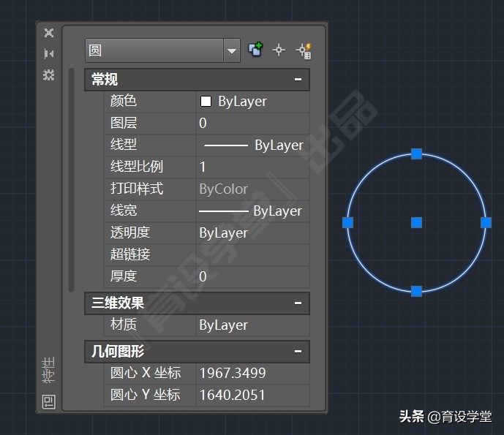The width and height of the screenshot is (504, 435).
Task: Toggle the PICKADD selection mode icon
Action: pos(255,50)
